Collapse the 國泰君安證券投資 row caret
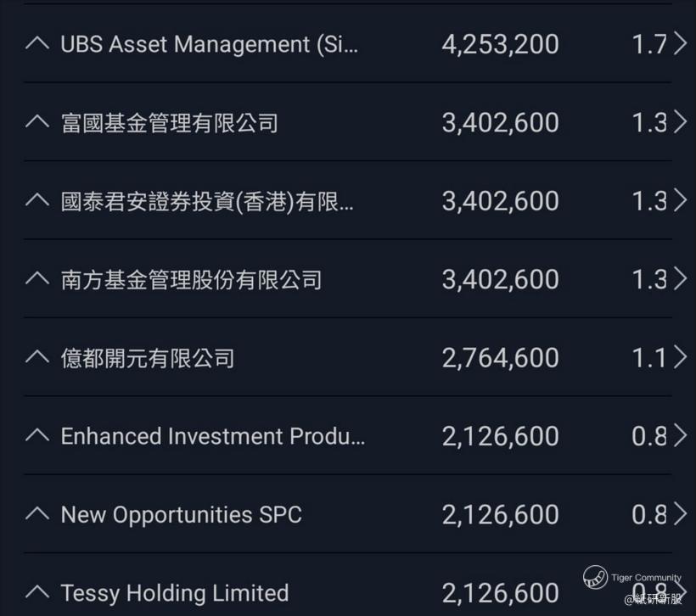Viewport: 696px width, 616px height. [37, 200]
